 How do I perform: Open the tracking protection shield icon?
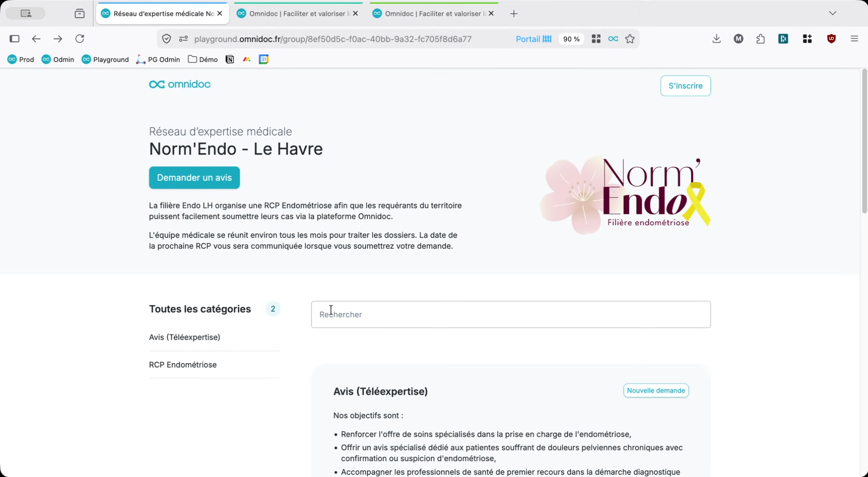click(x=167, y=39)
